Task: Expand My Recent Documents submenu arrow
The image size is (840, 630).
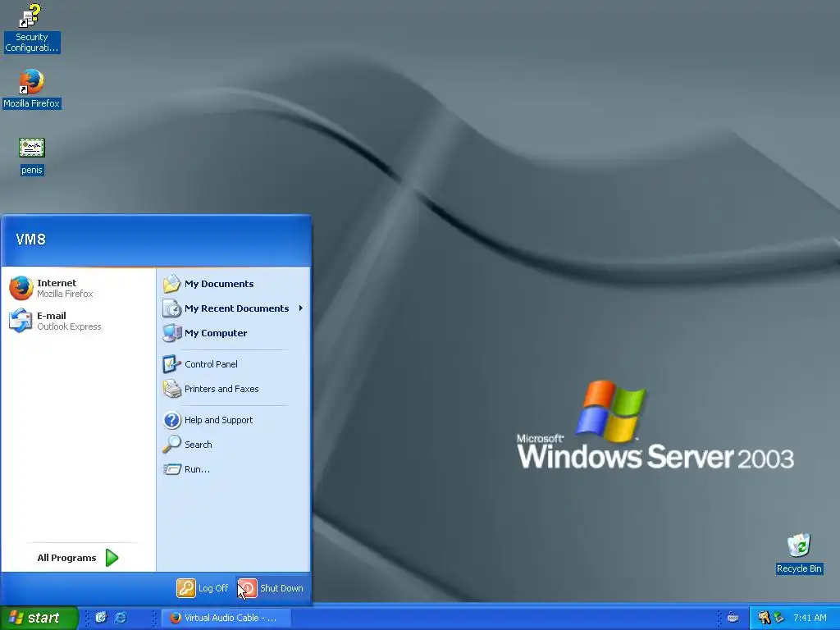Action: click(x=300, y=308)
